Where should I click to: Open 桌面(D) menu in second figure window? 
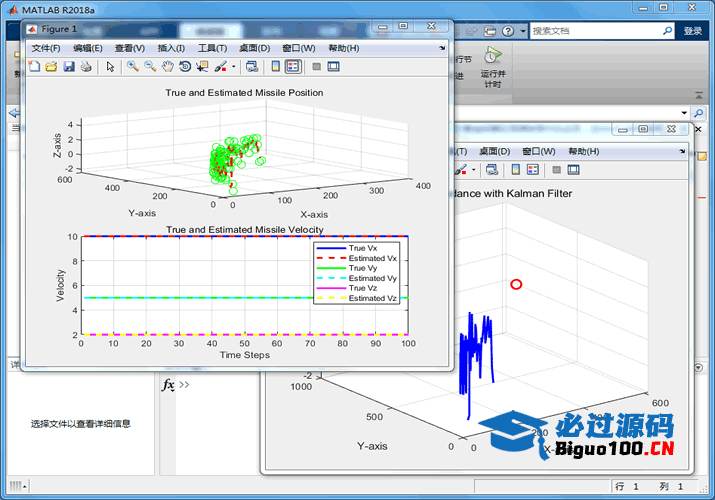tap(495, 151)
